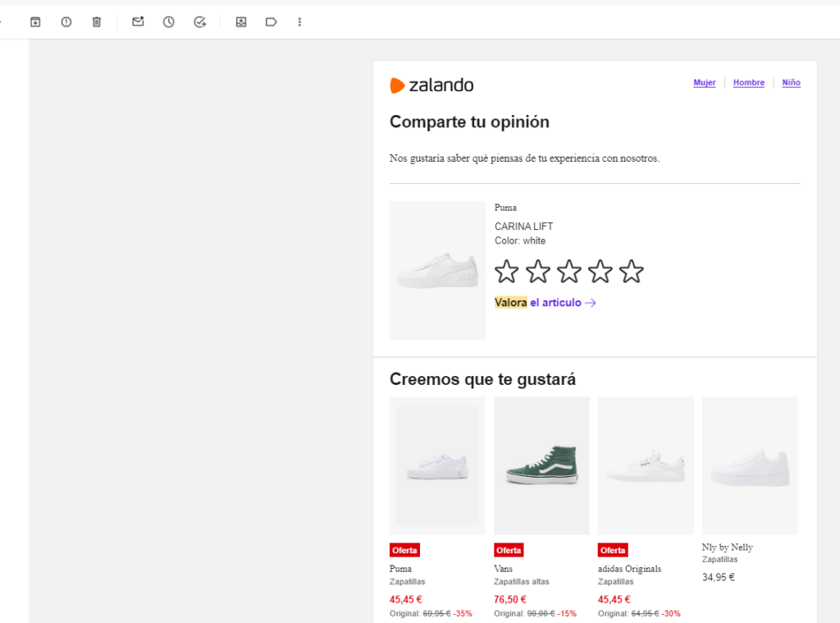Report this email as spam

coord(66,22)
